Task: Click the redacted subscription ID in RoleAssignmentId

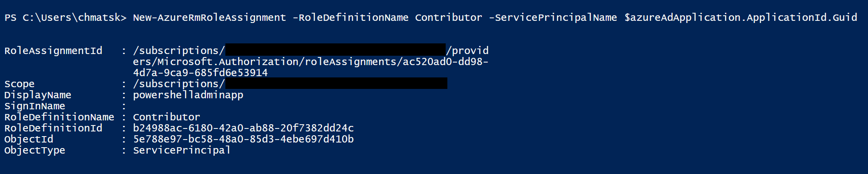Action: (x=335, y=50)
